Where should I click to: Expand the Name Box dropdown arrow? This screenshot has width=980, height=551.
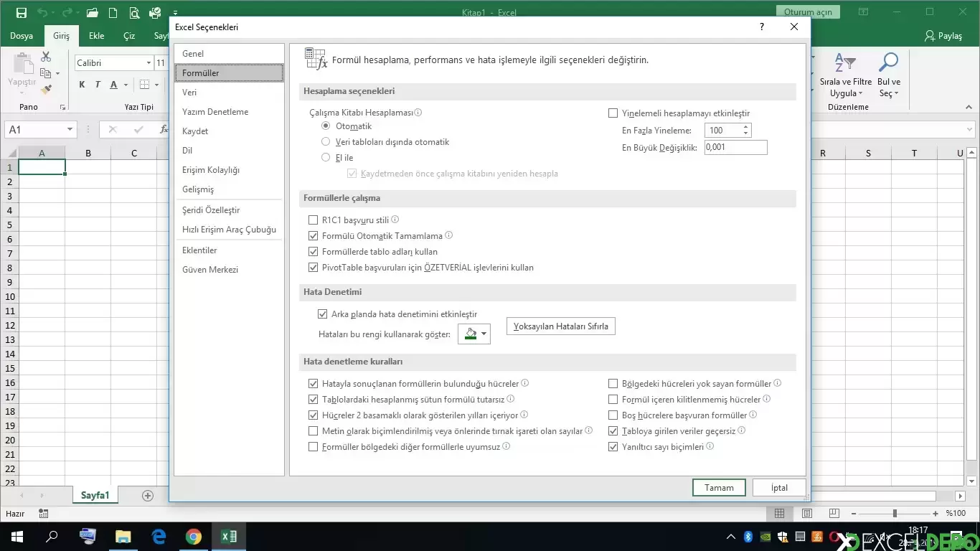[70, 130]
